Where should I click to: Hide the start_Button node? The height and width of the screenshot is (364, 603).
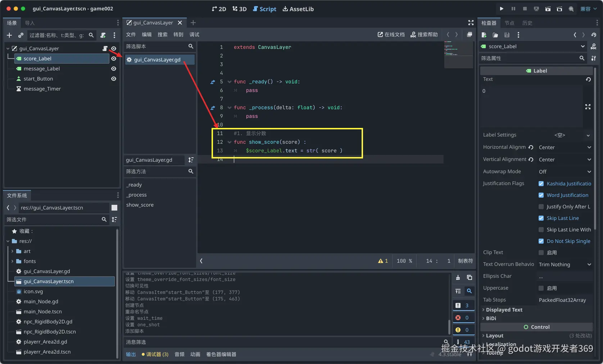pyautogui.click(x=114, y=79)
